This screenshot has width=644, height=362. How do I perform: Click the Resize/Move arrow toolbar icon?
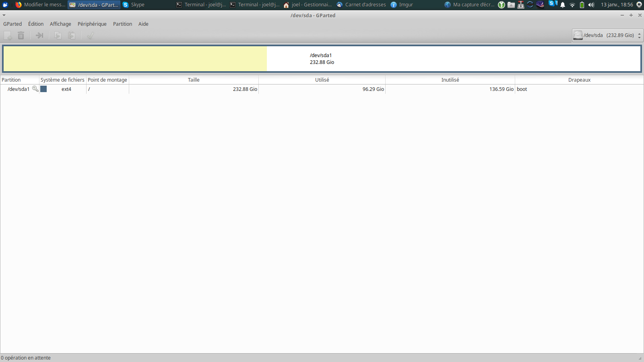[x=39, y=36]
